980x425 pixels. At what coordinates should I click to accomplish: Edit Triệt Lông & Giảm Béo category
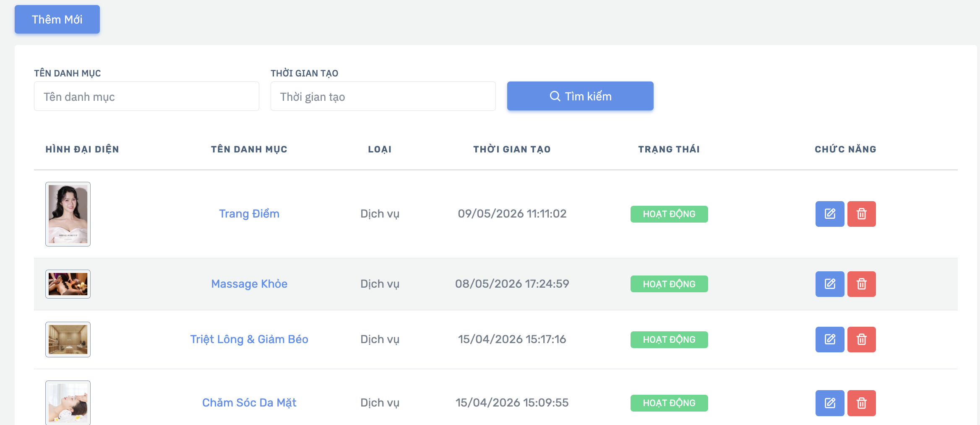(x=830, y=339)
